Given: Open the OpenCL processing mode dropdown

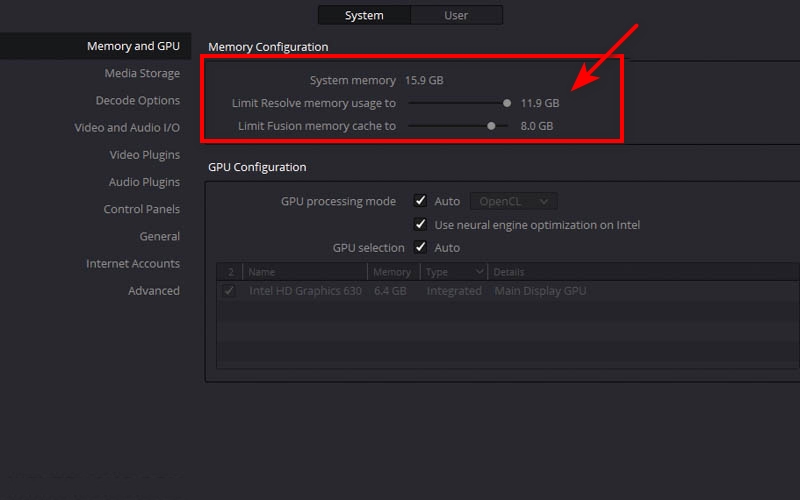Looking at the screenshot, I should (x=513, y=202).
